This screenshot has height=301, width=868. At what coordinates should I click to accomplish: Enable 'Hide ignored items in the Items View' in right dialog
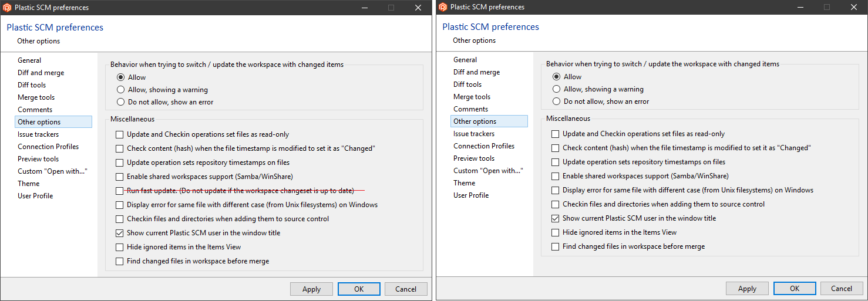556,232
